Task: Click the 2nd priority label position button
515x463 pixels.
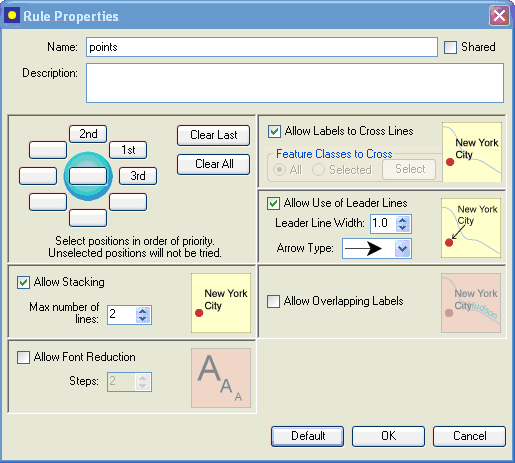Action: coord(88,134)
